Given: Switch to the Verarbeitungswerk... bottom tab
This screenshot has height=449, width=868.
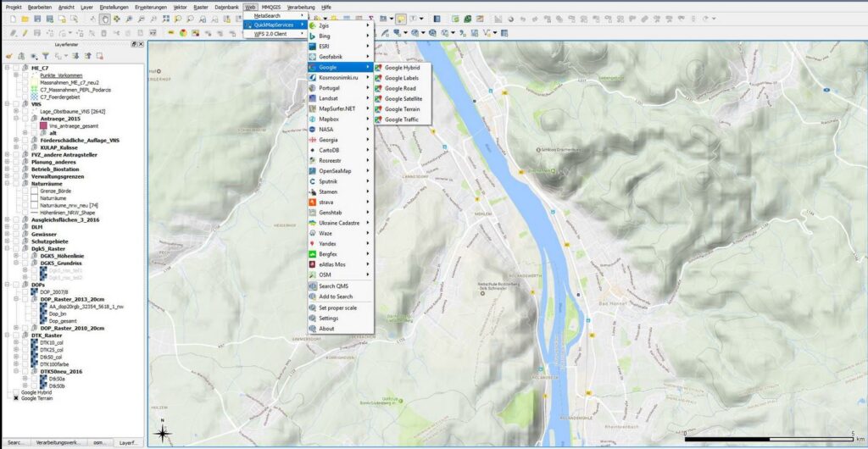Looking at the screenshot, I should pos(58,442).
